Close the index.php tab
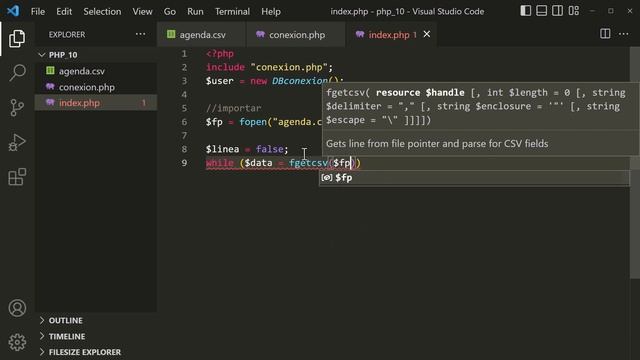Viewport: 640px width, 360px height. [x=427, y=34]
